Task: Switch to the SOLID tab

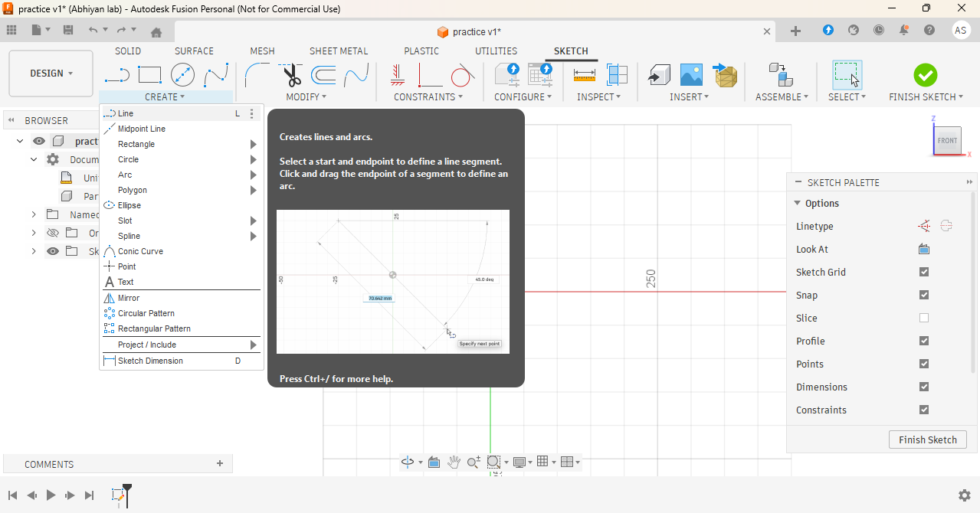Action: point(128,51)
